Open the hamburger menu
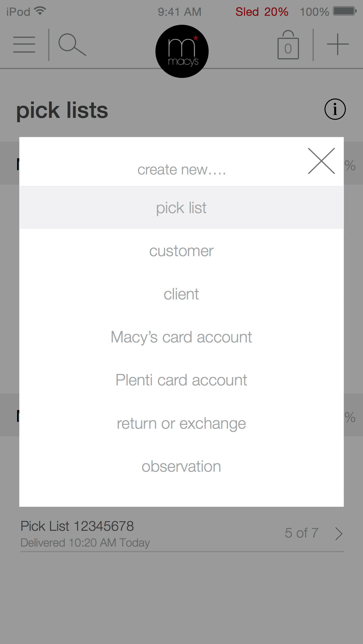363x644 pixels. tap(24, 44)
